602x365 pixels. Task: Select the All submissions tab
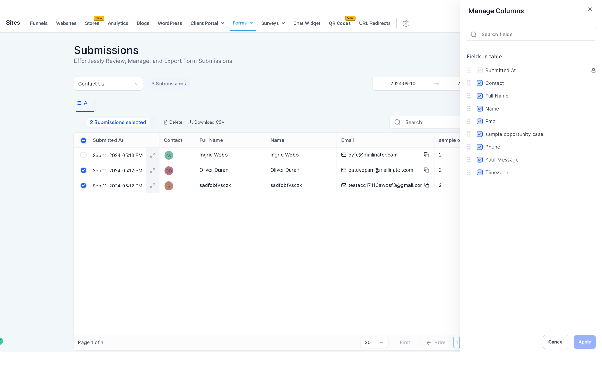(85, 104)
